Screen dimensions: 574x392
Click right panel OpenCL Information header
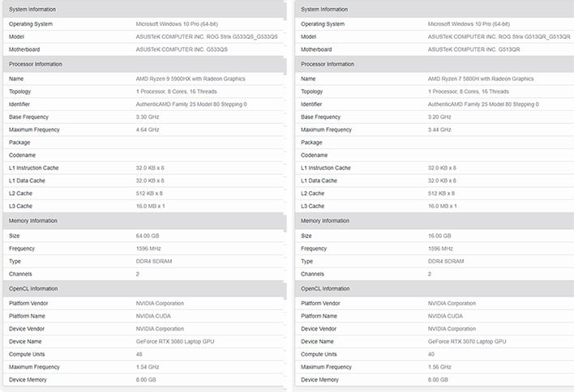(x=325, y=288)
